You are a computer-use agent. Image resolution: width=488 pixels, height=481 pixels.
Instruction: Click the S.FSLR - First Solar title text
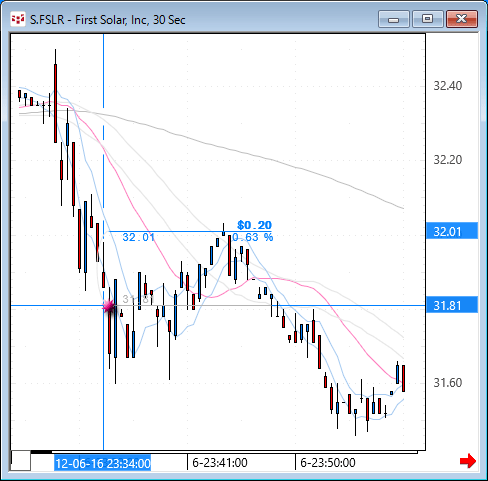(108, 20)
